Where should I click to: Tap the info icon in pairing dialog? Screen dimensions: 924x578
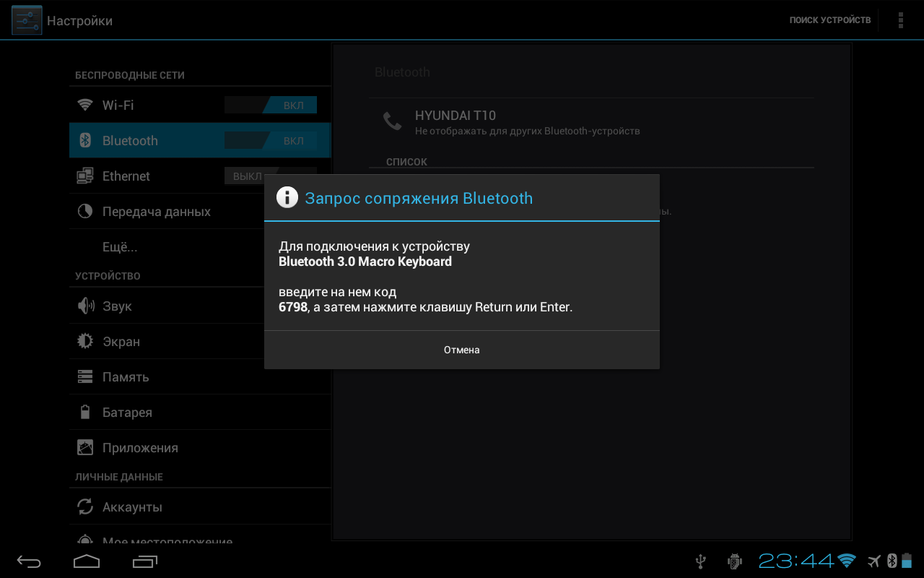click(x=287, y=197)
